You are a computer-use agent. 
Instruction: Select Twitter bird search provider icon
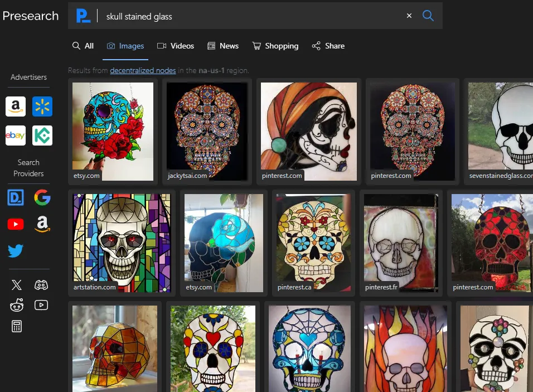tap(16, 251)
